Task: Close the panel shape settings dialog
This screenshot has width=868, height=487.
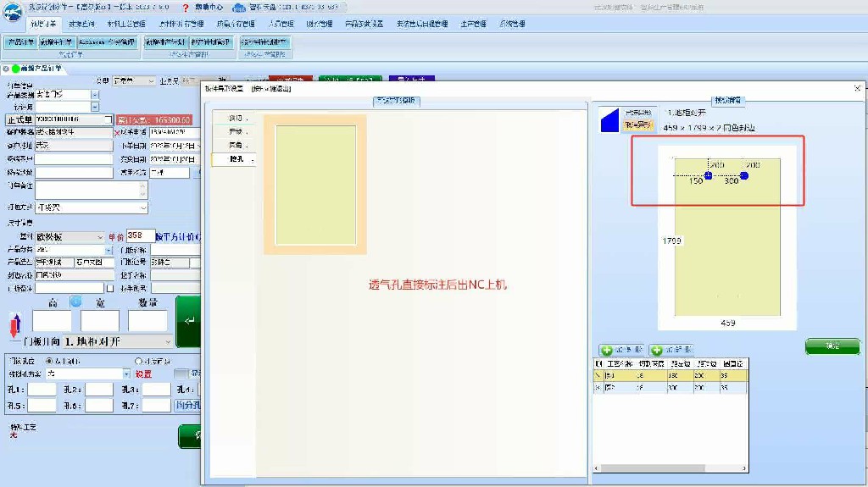Action: 857,89
